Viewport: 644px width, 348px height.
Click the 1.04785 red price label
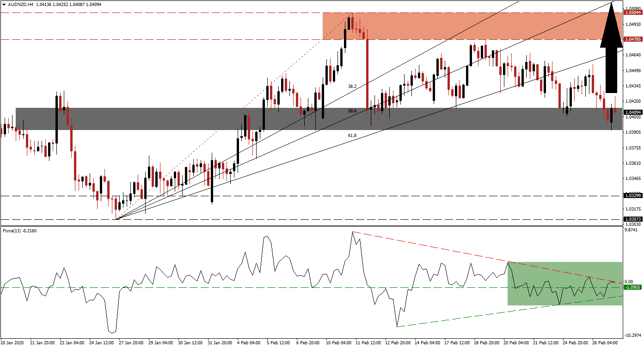[632, 39]
